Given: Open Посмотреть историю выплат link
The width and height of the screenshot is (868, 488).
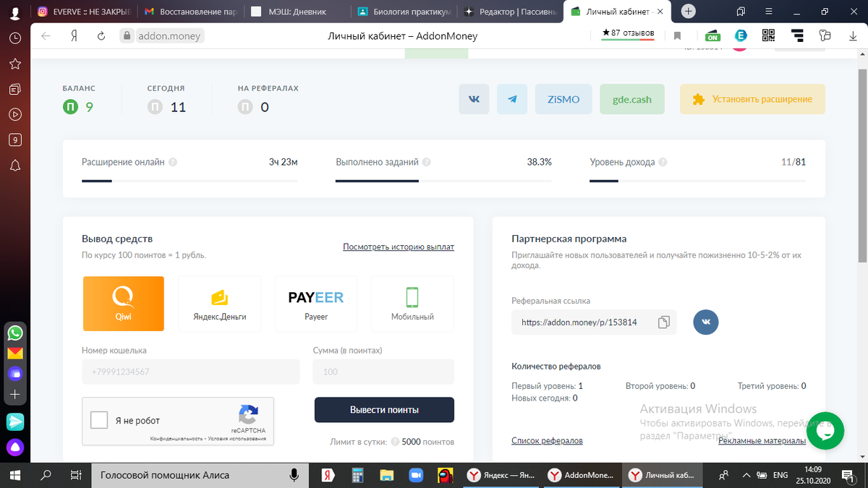Looking at the screenshot, I should point(399,247).
